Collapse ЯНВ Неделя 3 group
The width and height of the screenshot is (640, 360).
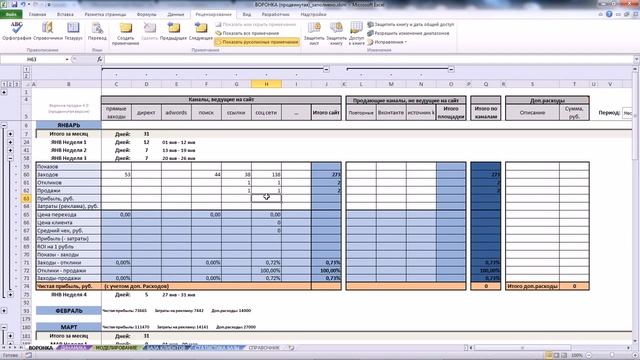[10, 158]
